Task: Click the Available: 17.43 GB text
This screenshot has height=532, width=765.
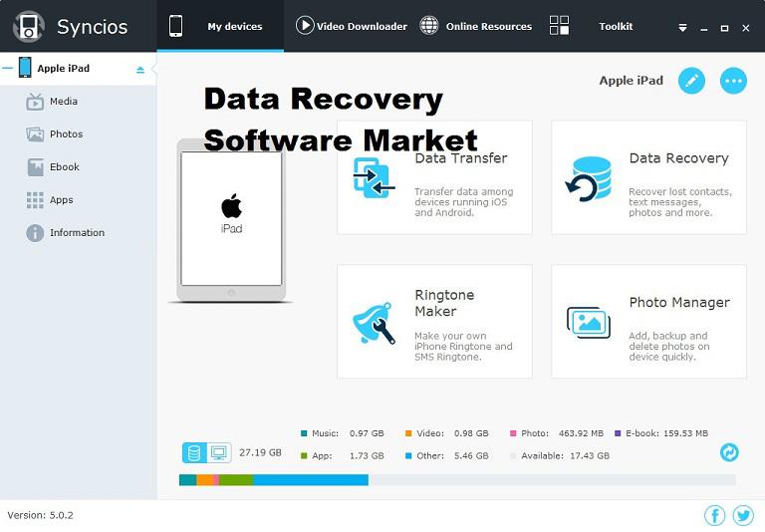Action: 565,456
